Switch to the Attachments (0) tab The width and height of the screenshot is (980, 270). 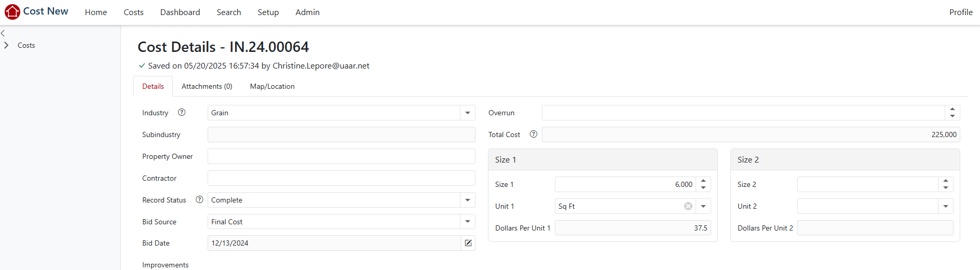pyautogui.click(x=207, y=86)
